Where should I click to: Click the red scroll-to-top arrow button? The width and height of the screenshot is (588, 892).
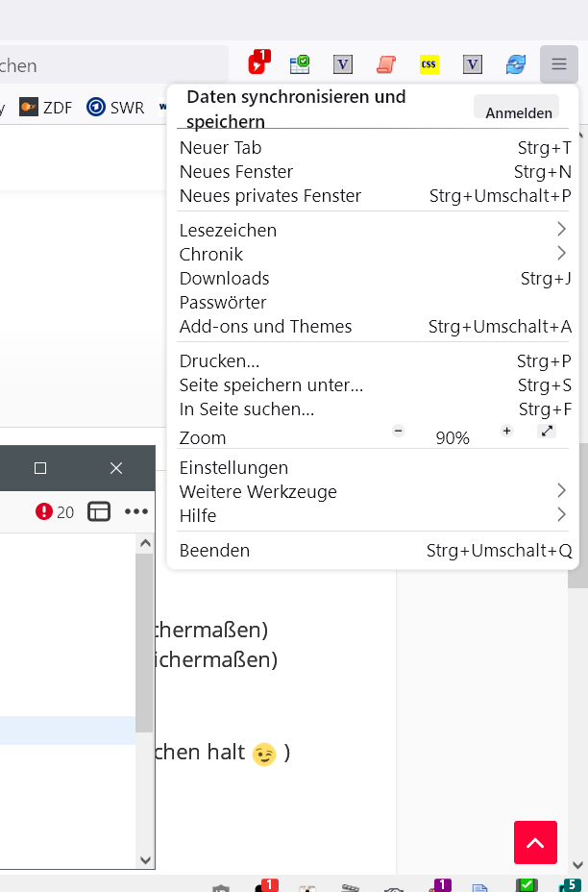point(535,843)
